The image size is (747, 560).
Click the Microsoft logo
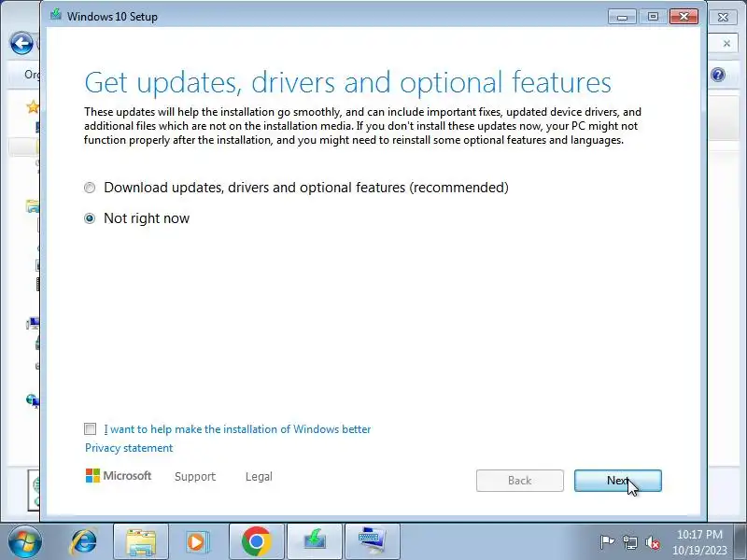click(x=119, y=476)
